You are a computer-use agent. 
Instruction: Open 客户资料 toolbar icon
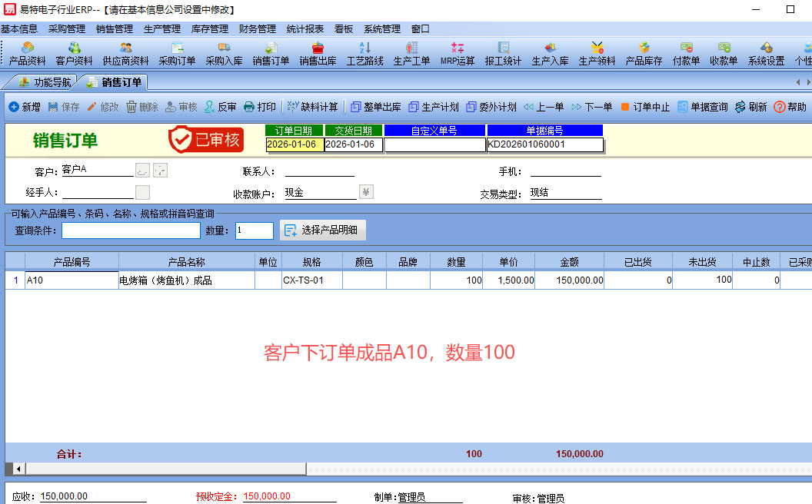click(74, 53)
